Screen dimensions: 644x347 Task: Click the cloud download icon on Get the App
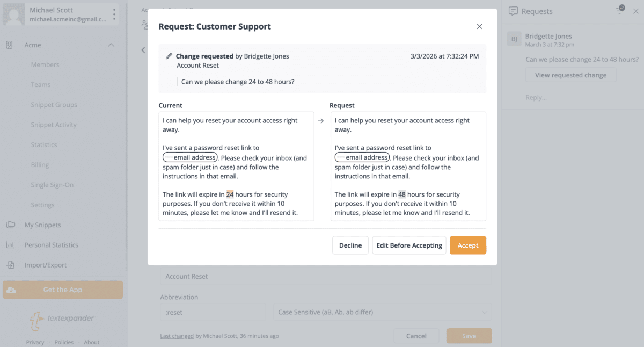(11, 290)
